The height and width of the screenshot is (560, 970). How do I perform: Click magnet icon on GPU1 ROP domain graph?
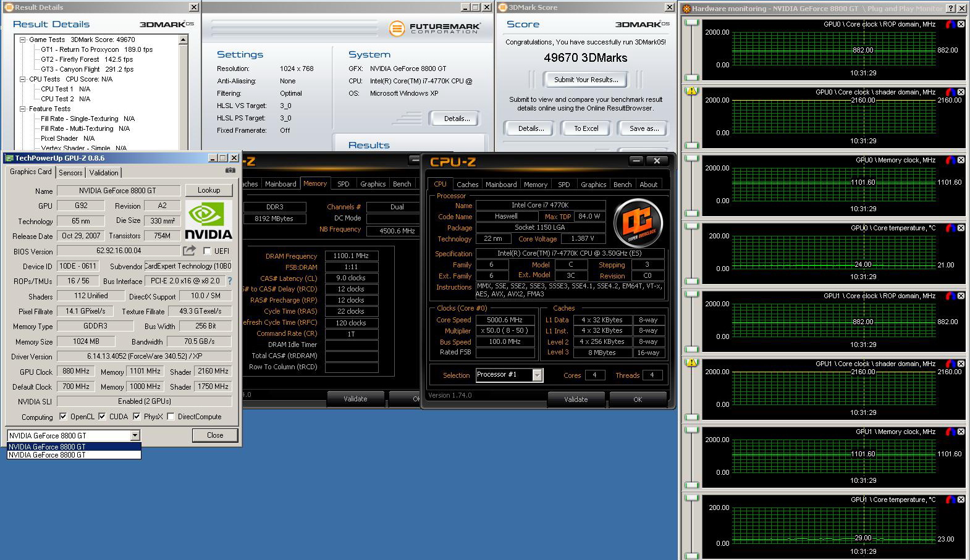click(951, 296)
